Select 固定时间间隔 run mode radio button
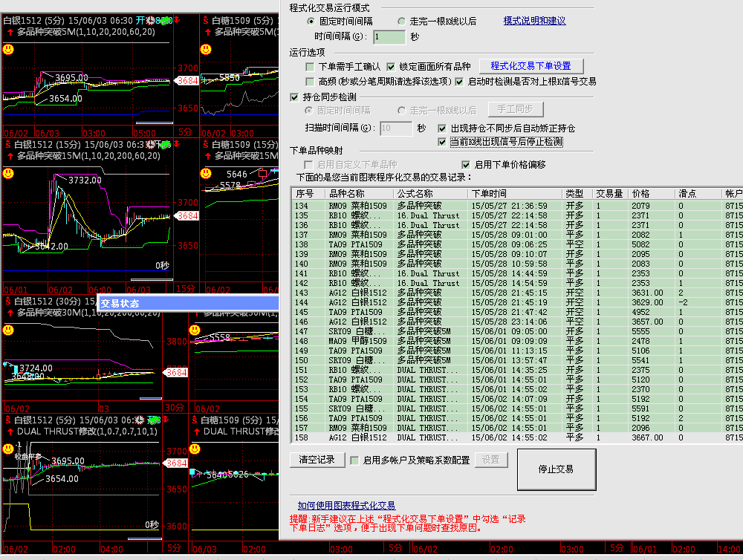This screenshot has height=560, width=743. [311, 22]
